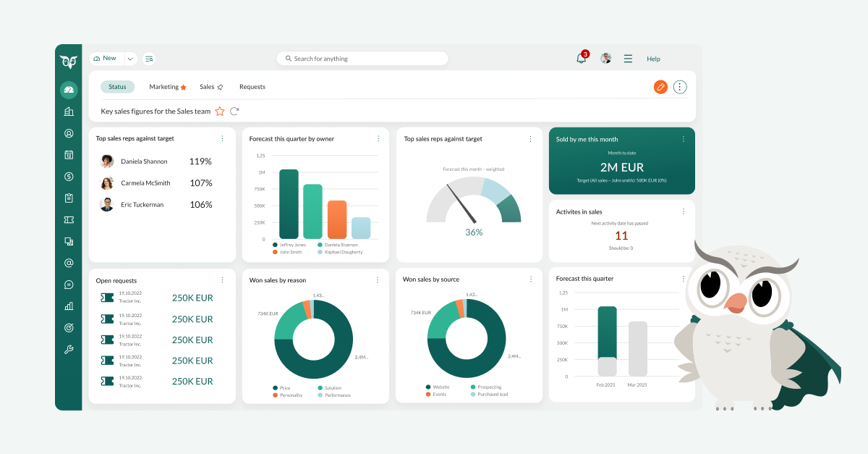This screenshot has width=868, height=454.
Task: Switch to the Status tab
Action: click(x=117, y=87)
